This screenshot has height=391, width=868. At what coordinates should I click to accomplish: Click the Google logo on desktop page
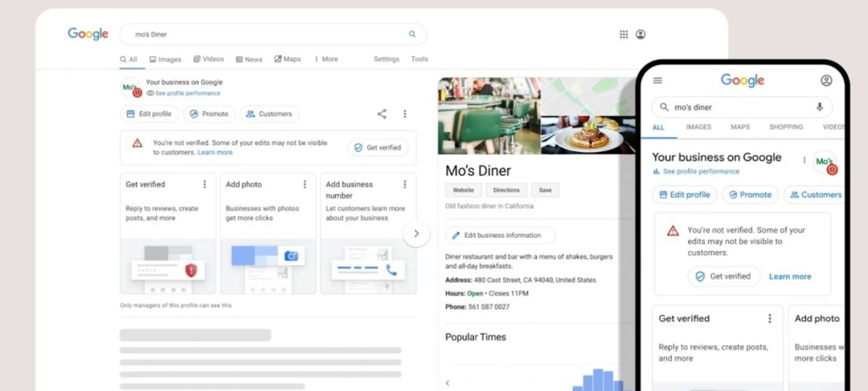point(88,34)
